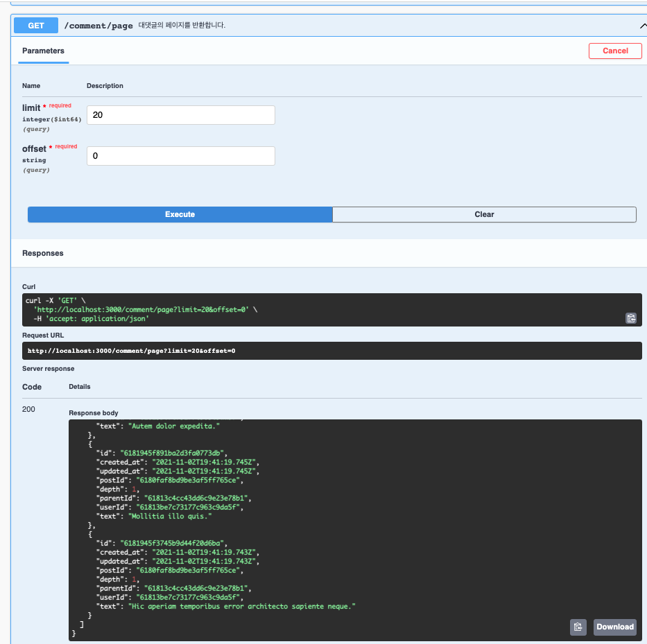Select the offset parameter input box

pos(180,155)
